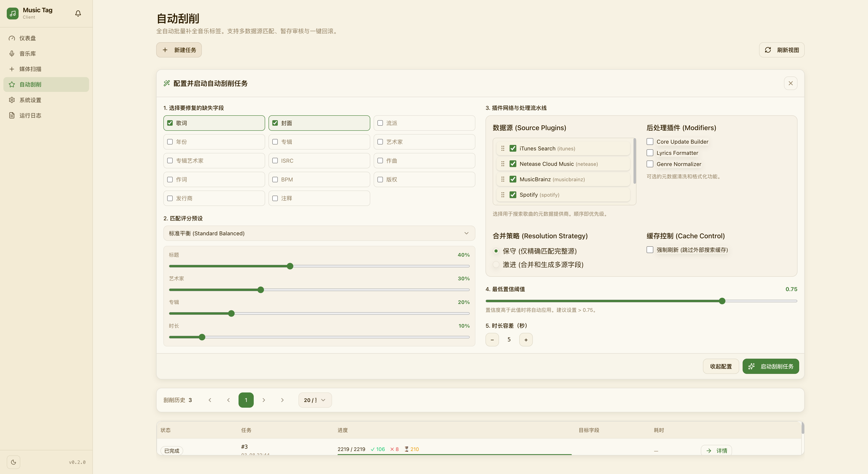This screenshot has width=868, height=474.
Task: Click the notification bell icon
Action: point(78,14)
